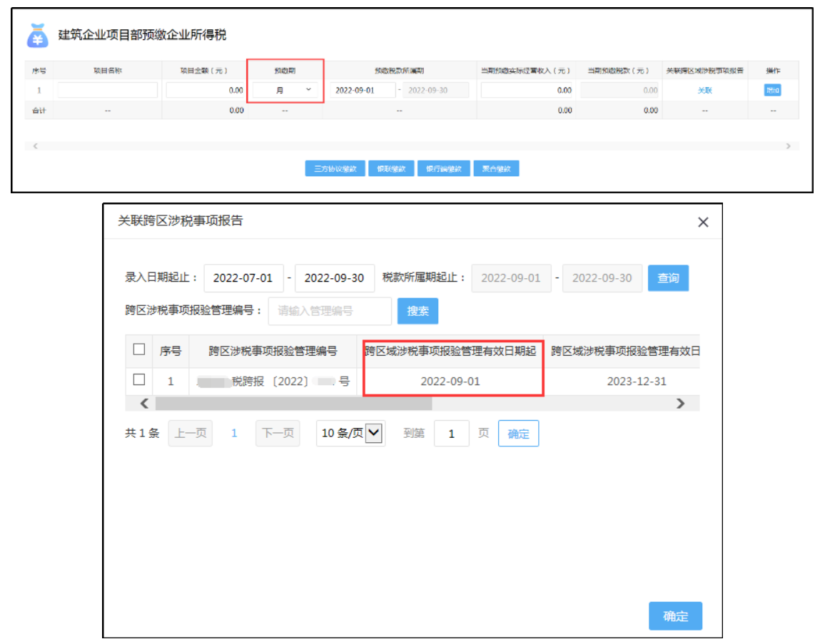This screenshot has height=644, width=830.
Task: Check the checkbox for row 1
Action: coord(139,380)
